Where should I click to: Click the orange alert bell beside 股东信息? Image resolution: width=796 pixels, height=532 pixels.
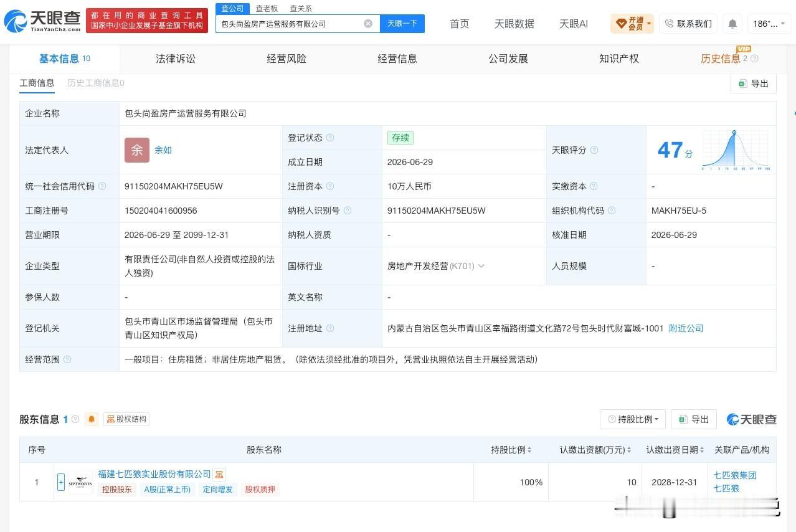(x=92, y=419)
